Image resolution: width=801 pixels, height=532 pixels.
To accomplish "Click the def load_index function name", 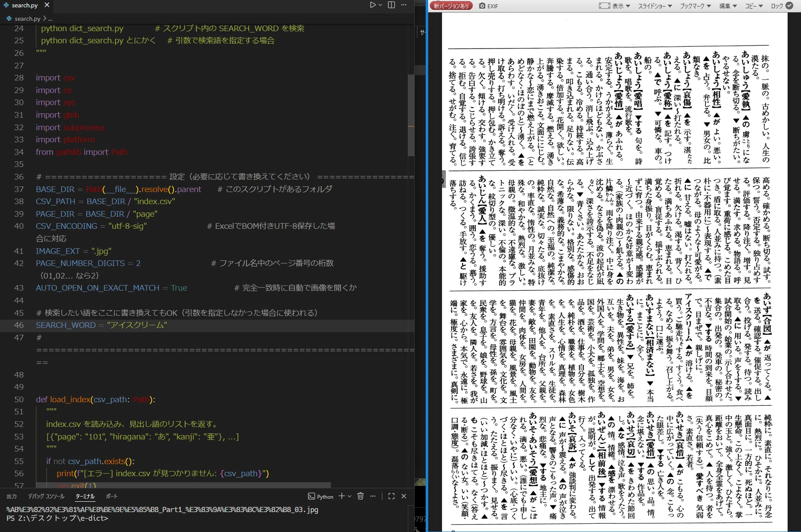I will click(x=70, y=399).
